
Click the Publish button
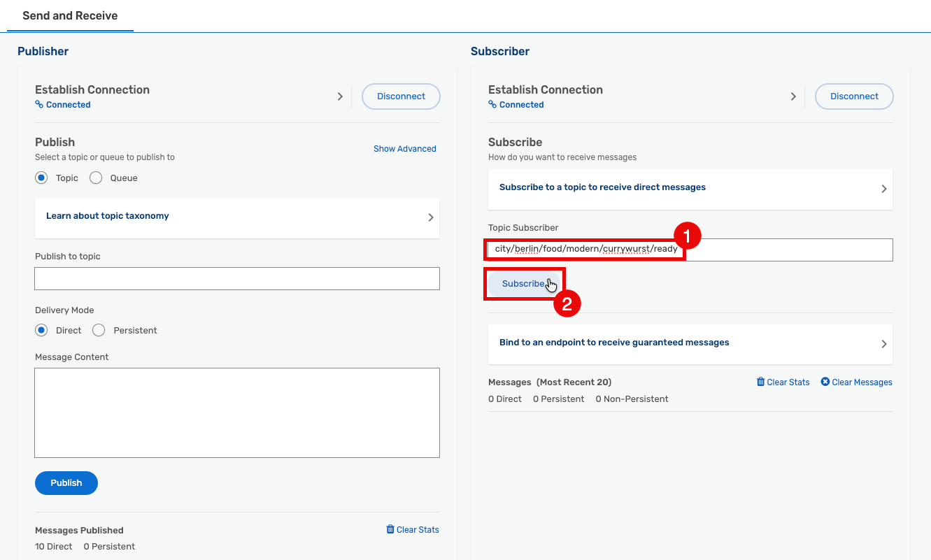point(66,483)
